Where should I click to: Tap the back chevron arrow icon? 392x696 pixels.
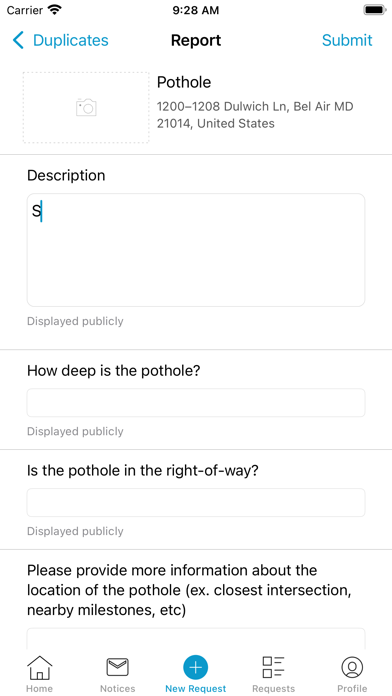point(18,40)
